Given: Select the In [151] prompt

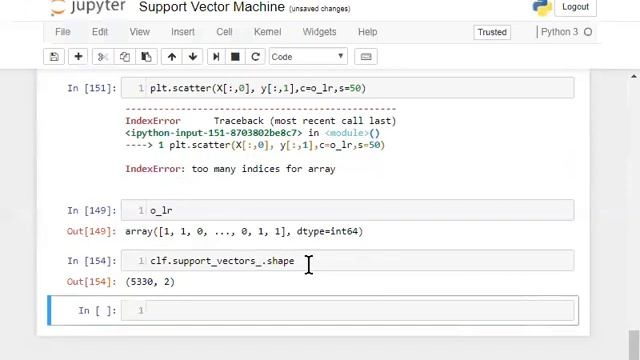Looking at the screenshot, I should pyautogui.click(x=92, y=88).
